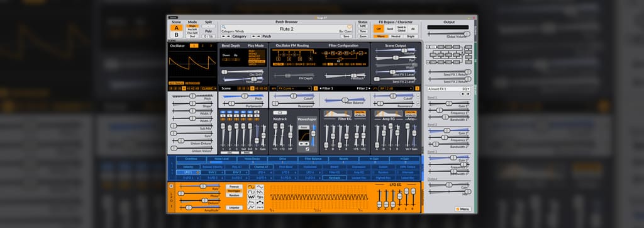Select sawtooth LFO waveform icon
Viewport: 644px width, 228px height.
pyautogui.click(x=260, y=191)
